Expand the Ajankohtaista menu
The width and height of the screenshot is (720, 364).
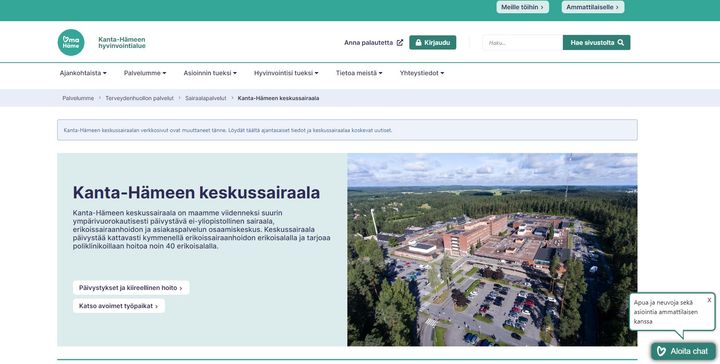click(83, 73)
